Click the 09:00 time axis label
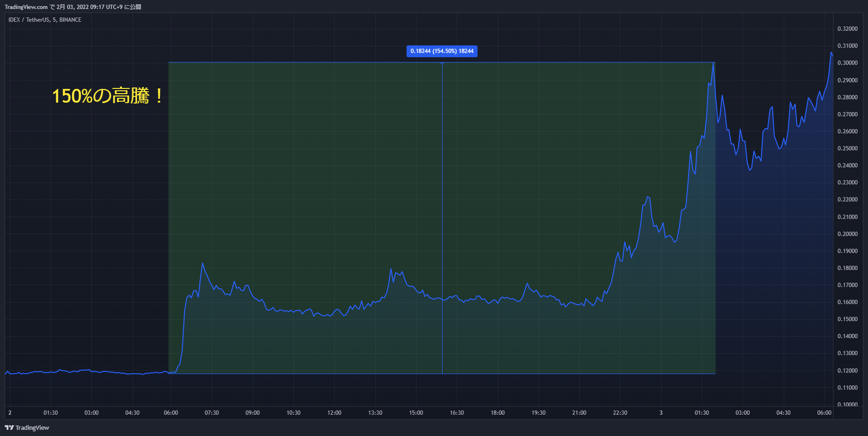Viewport: 868px width, 436px height. pos(253,413)
